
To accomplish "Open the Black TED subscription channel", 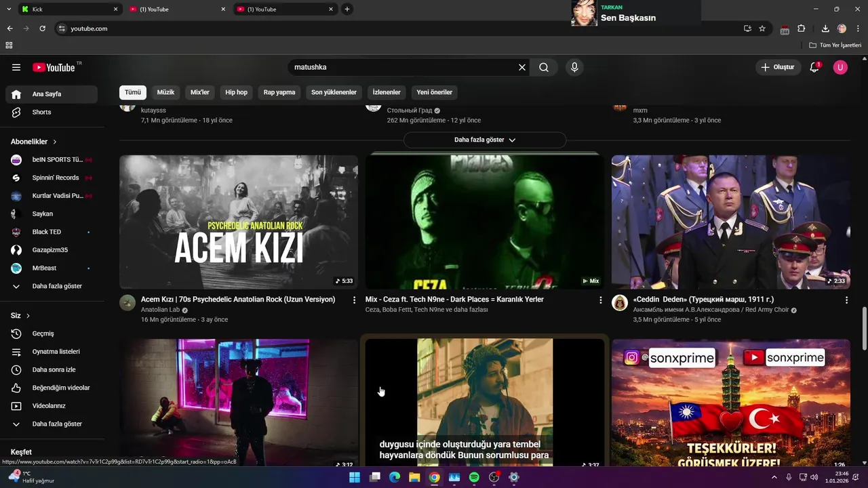I will click(52, 232).
